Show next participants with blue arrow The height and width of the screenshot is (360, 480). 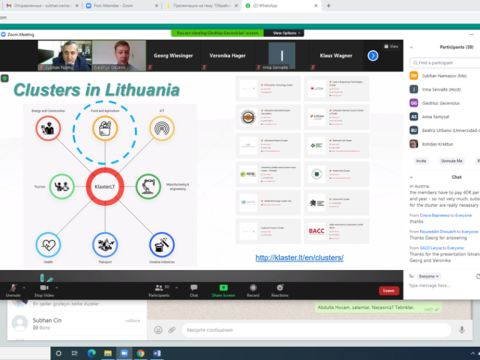tap(373, 56)
